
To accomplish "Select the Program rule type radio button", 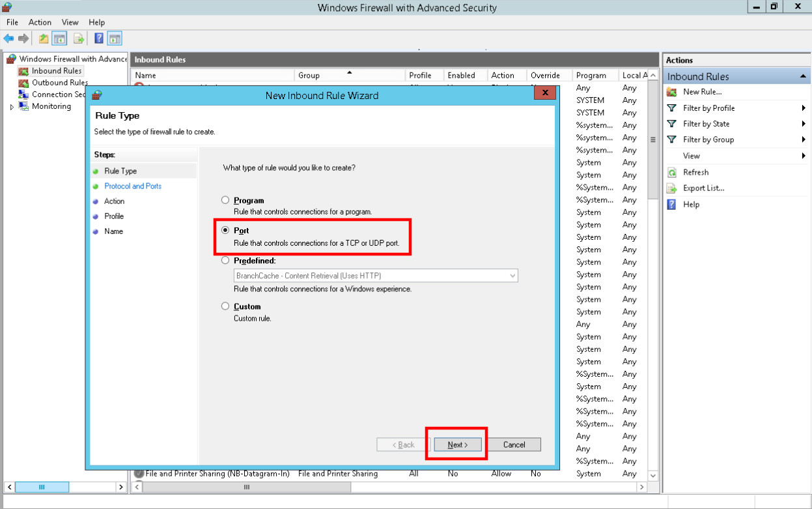I will pyautogui.click(x=225, y=200).
